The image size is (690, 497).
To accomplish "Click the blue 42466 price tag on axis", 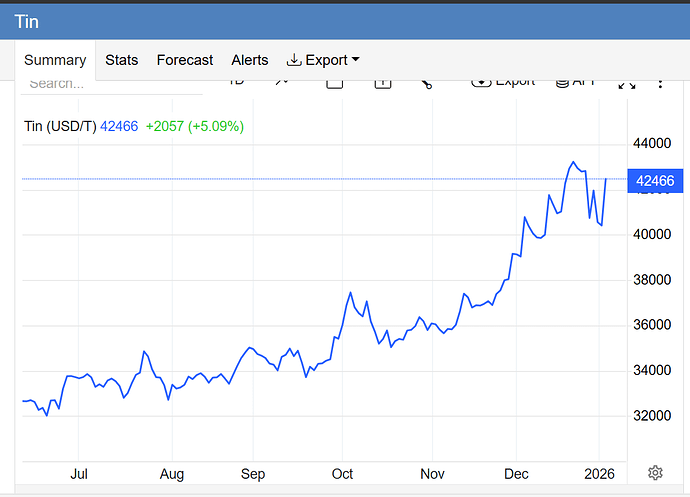I will click(x=655, y=181).
